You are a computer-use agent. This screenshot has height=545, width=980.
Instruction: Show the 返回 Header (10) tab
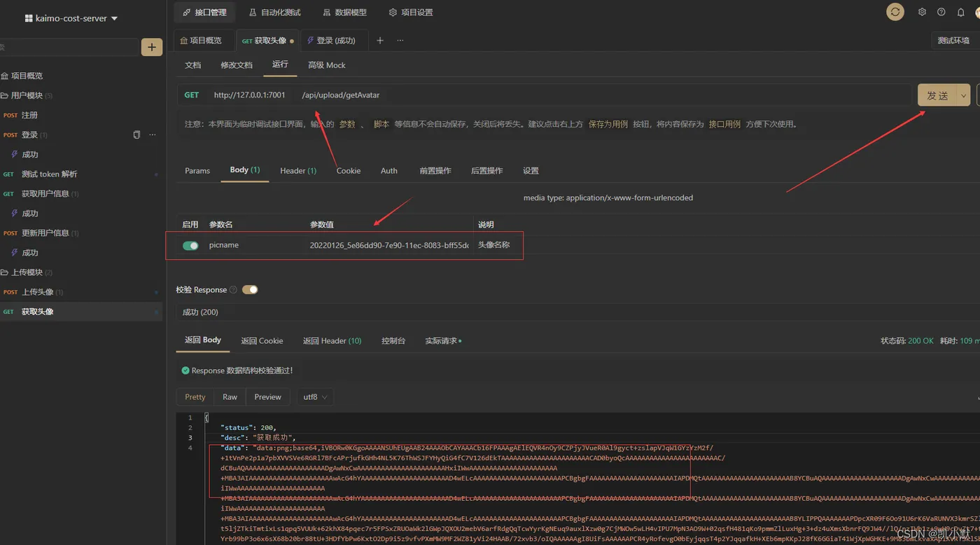(x=332, y=341)
